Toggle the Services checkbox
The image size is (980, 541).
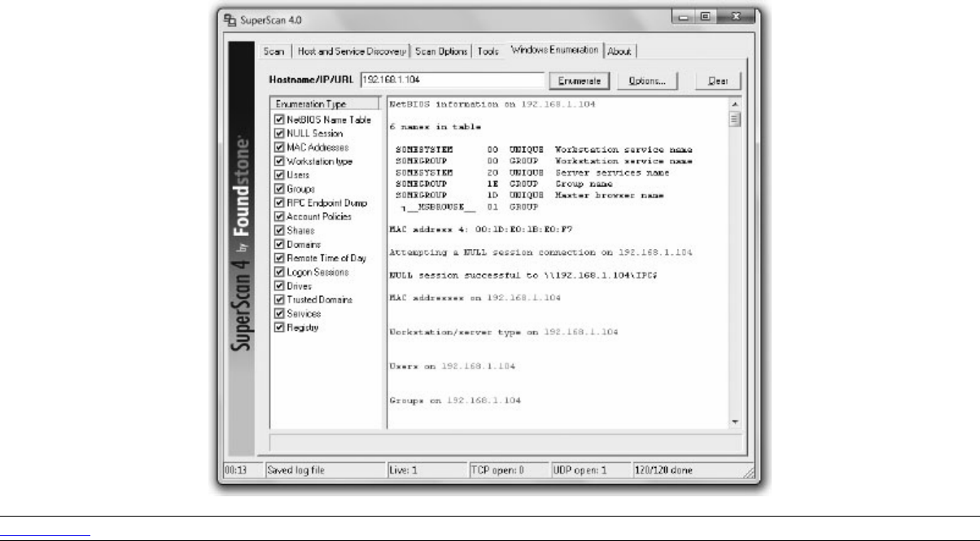pyautogui.click(x=279, y=313)
